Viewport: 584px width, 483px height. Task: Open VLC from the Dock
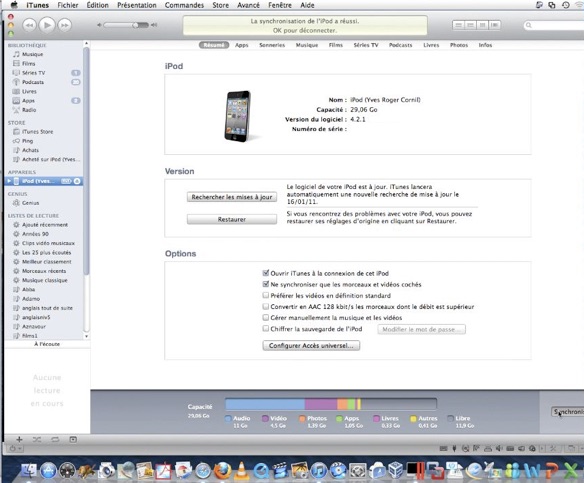[242, 470]
